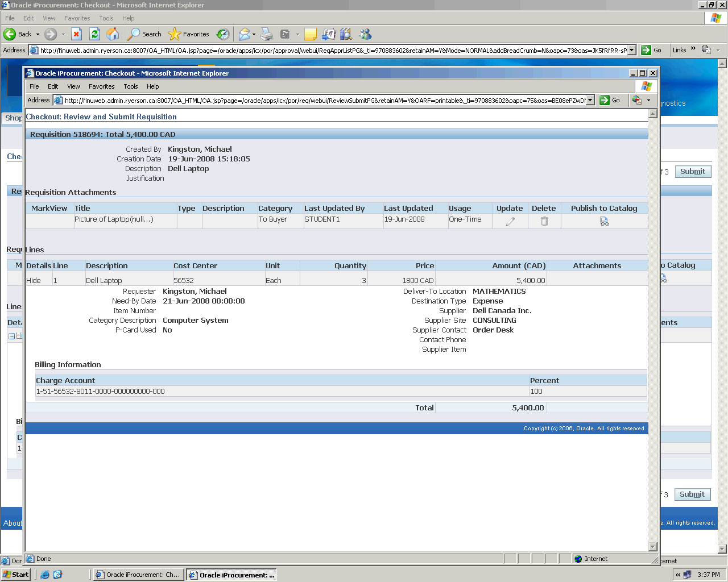Image resolution: width=728 pixels, height=582 pixels.
Task: Click inside the popup window address field
Action: pos(324,101)
